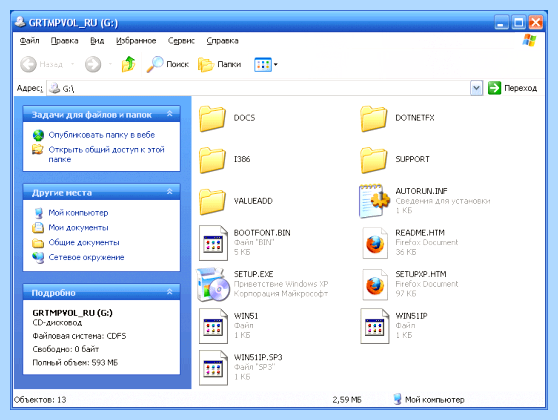Viewport: 558px width, 420px height.
Task: Click the Файловая система: CDFS detail text
Action: 79,336
